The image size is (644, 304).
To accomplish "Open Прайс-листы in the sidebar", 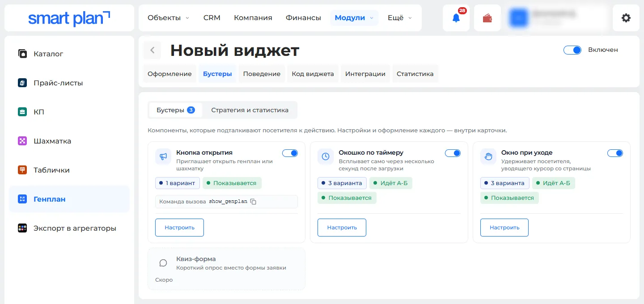I will pyautogui.click(x=69, y=83).
